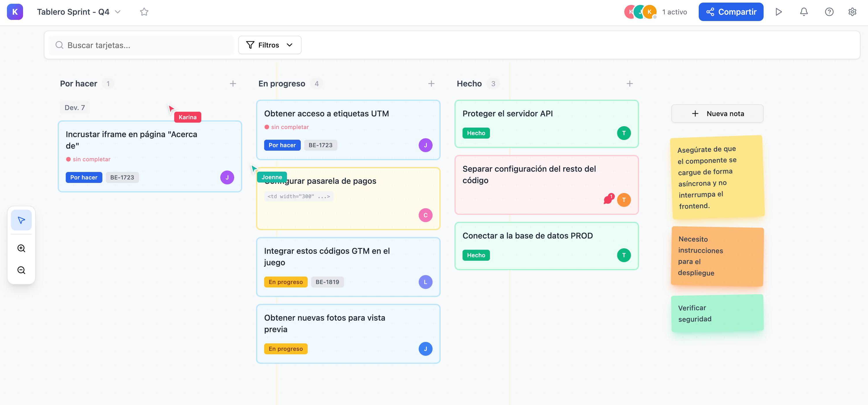Focus the Buscar tarjetas search field
Screen dimensions: 868x405
click(x=142, y=45)
